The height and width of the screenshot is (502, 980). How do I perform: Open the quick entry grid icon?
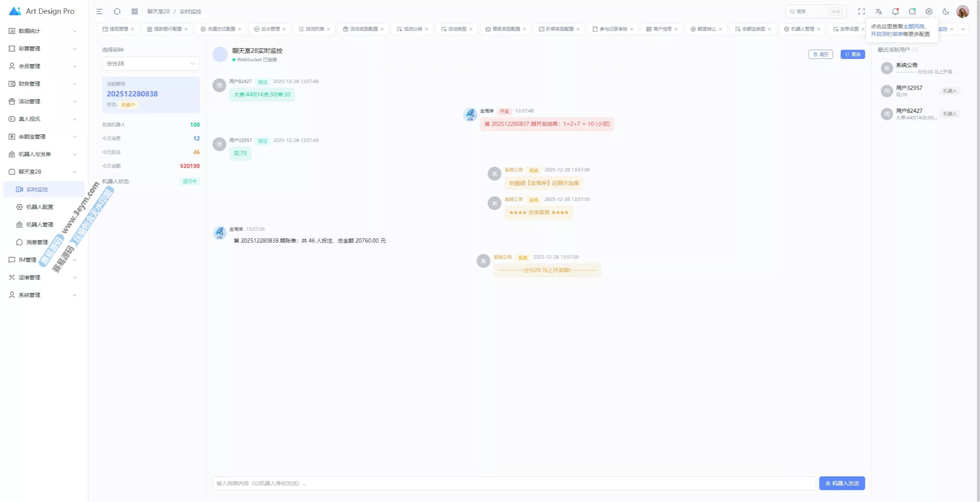[x=134, y=11]
